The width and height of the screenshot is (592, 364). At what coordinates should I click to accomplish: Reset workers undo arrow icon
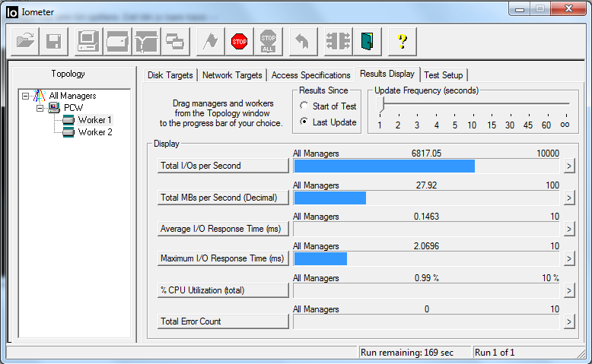click(303, 41)
